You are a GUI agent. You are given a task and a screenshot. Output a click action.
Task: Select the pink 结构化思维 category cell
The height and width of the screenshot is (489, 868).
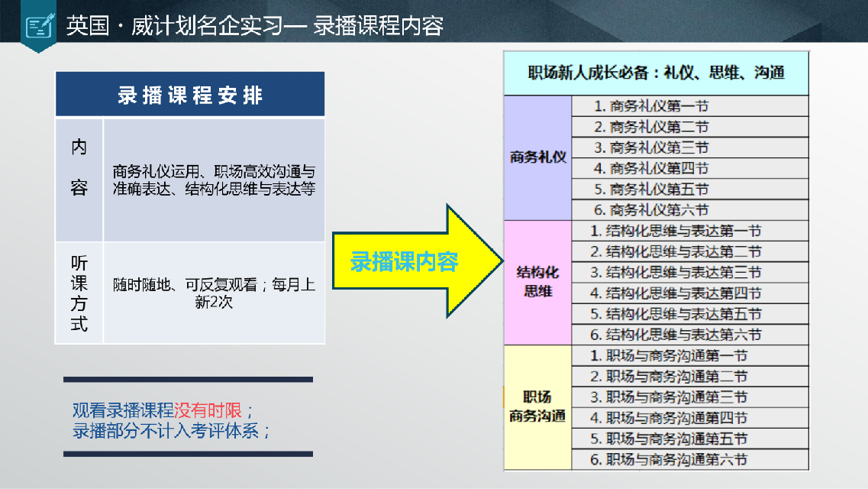[537, 283]
